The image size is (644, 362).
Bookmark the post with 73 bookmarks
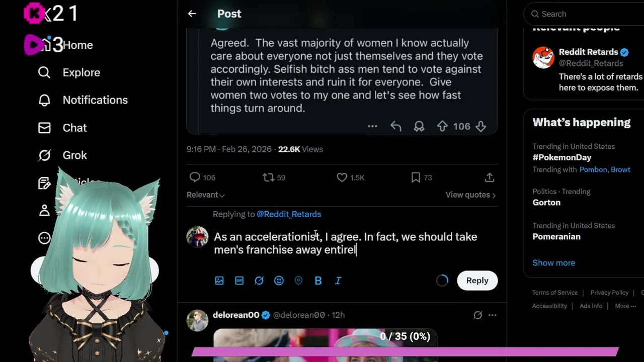pyautogui.click(x=422, y=177)
